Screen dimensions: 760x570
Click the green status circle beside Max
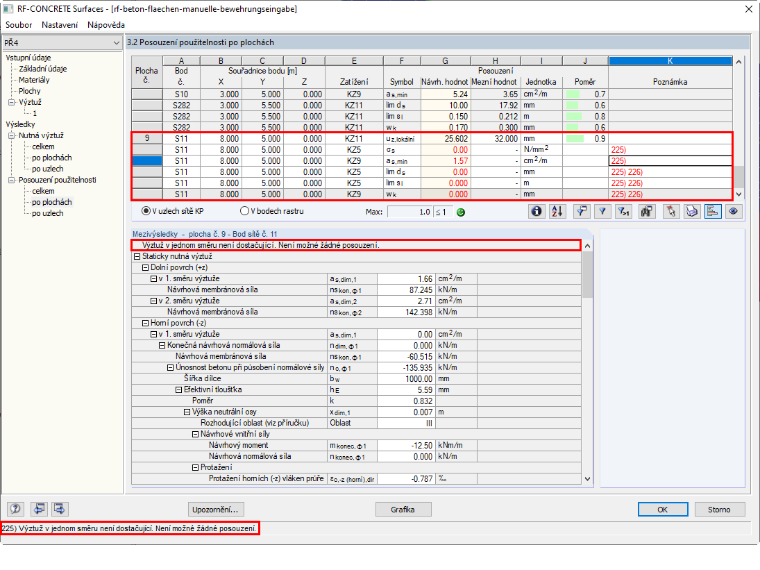pos(461,212)
